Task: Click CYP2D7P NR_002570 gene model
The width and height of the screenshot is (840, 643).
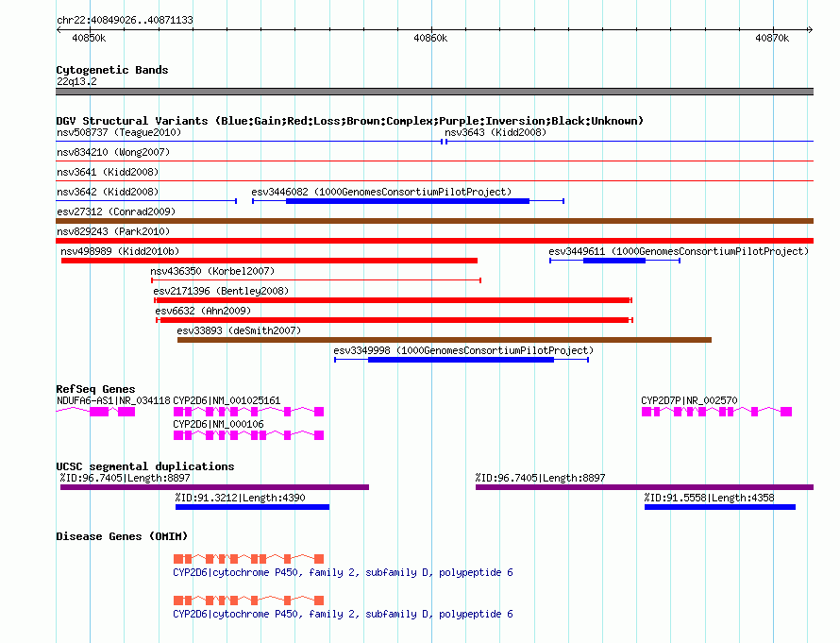Action: tap(716, 412)
